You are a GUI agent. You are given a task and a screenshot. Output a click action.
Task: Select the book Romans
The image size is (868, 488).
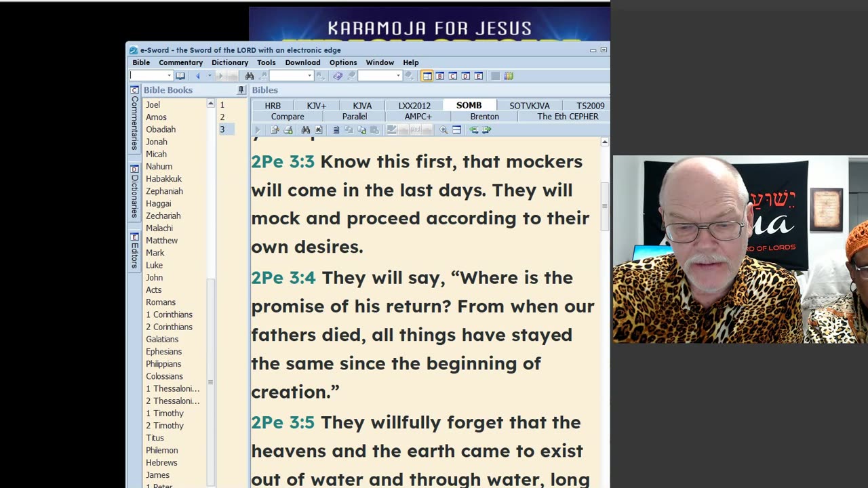click(161, 302)
